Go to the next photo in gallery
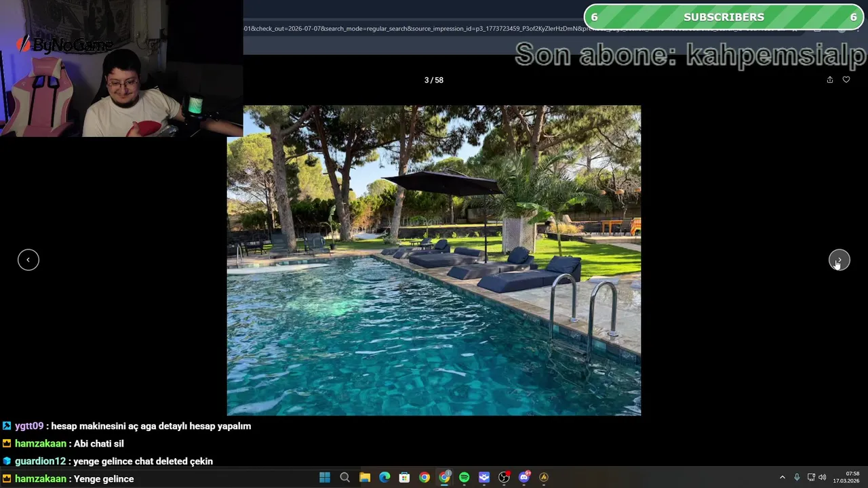The width and height of the screenshot is (868, 488). [x=839, y=260]
